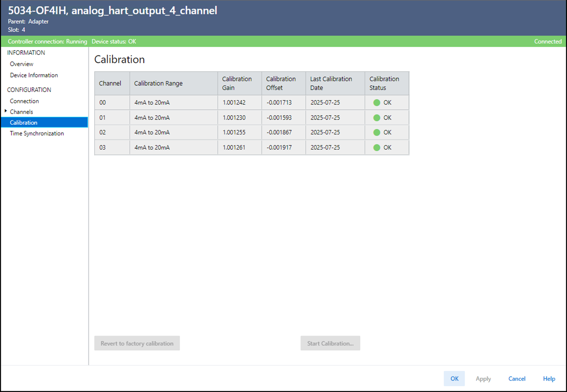Open the Help link
567x392 pixels.
(x=549, y=379)
